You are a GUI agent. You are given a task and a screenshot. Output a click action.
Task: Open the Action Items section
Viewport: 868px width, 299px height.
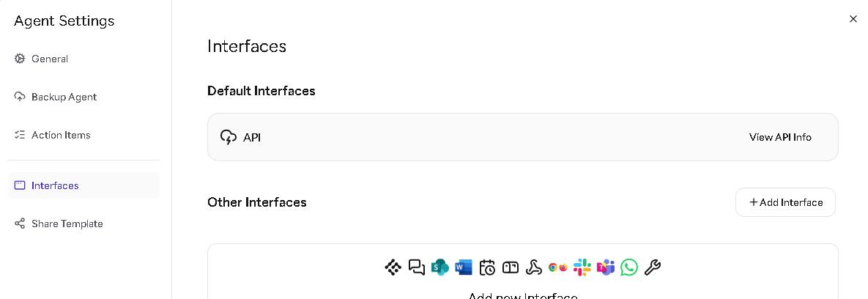click(x=61, y=135)
